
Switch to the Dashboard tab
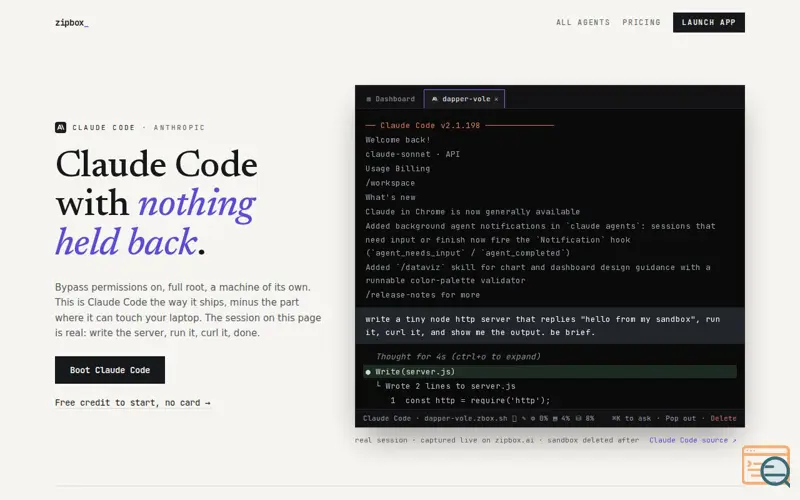point(391,99)
